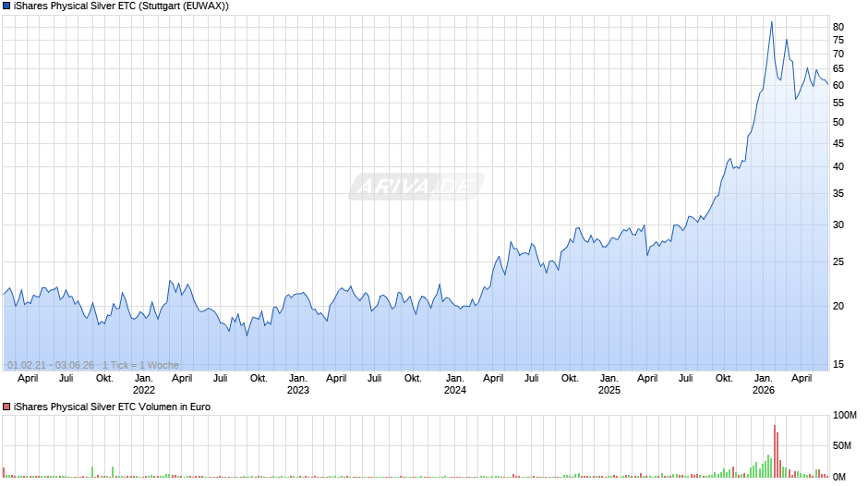Click the year label 2025 on time axis

[609, 390]
